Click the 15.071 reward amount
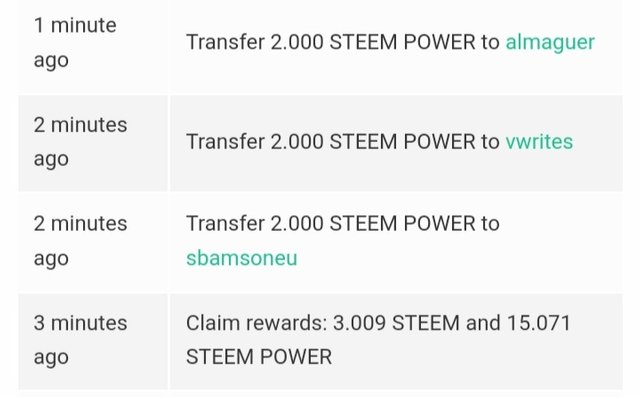This screenshot has height=397, width=640. click(539, 323)
